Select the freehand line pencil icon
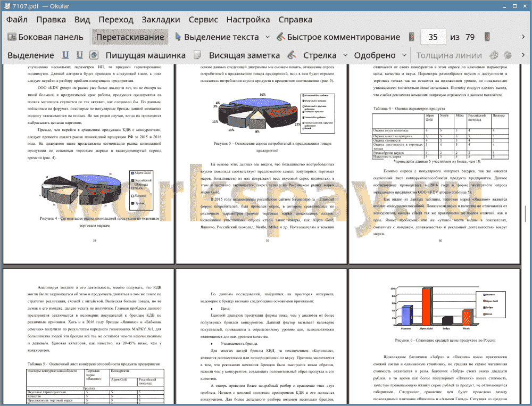The height and width of the screenshot is (406, 532). (292, 55)
